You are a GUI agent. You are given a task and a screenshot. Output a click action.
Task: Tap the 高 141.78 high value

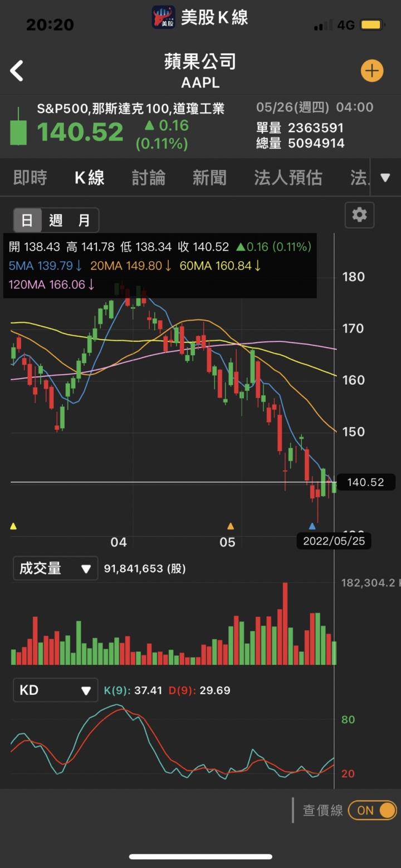[90, 247]
